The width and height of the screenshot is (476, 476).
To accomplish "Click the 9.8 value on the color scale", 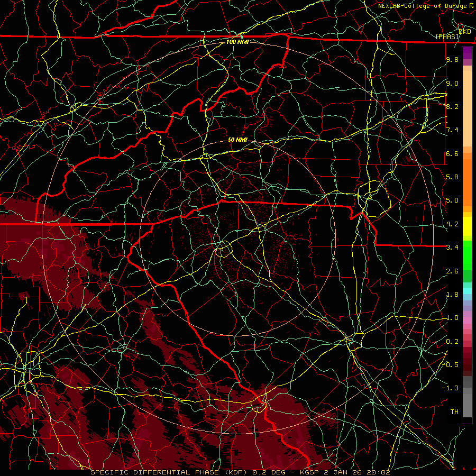I will (452, 59).
